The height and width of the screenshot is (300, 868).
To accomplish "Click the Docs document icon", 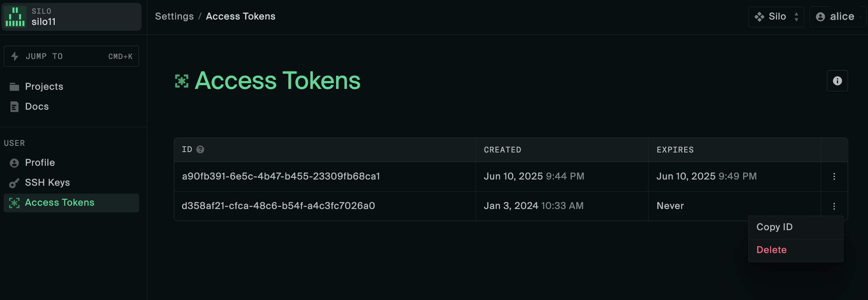I will click(x=15, y=107).
